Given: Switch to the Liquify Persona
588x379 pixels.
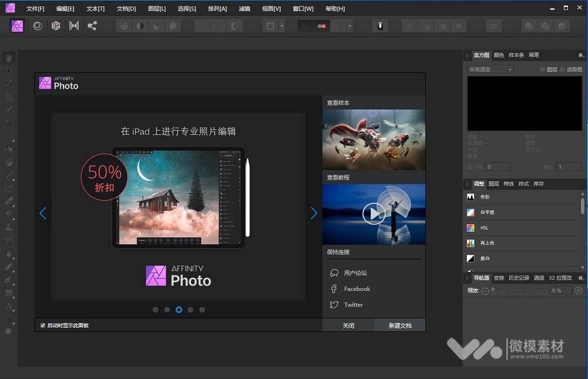Looking at the screenshot, I should click(38, 26).
